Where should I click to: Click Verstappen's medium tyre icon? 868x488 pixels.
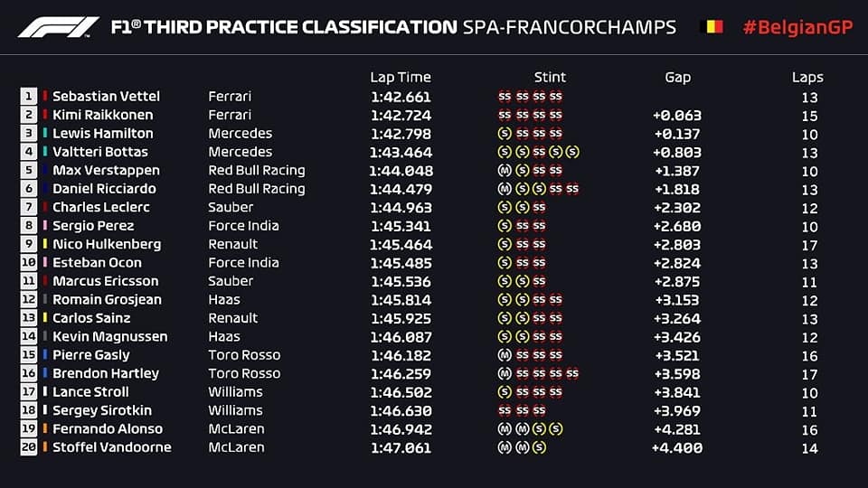point(505,171)
